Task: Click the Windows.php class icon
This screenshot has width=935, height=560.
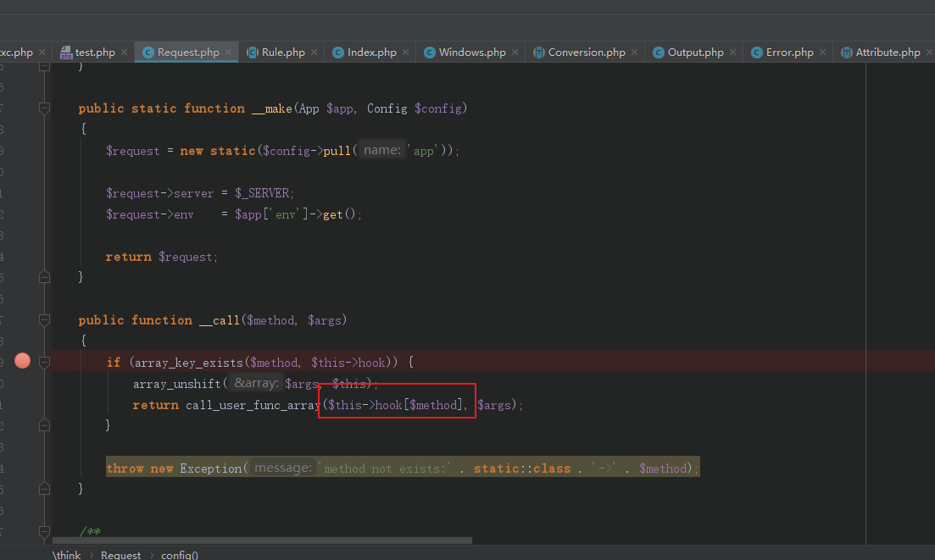Action: (x=429, y=53)
